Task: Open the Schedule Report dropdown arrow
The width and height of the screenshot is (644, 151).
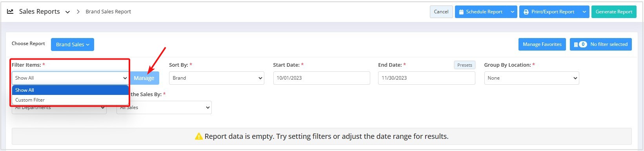Action: point(512,12)
